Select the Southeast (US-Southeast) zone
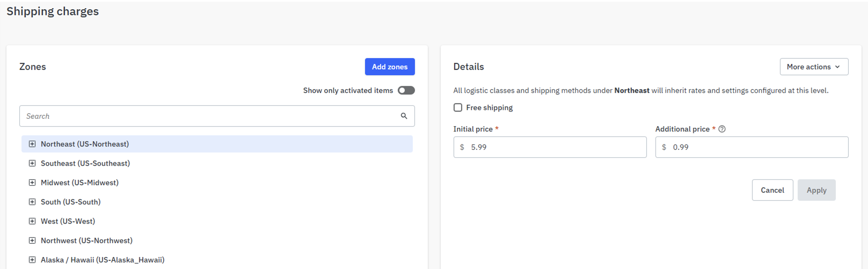The width and height of the screenshot is (868, 269). pyautogui.click(x=85, y=163)
